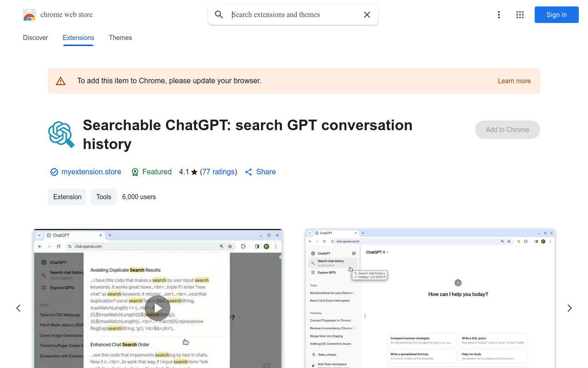Click the verified publisher badge icon
Viewport: 588px width, 368px height.
click(x=54, y=172)
